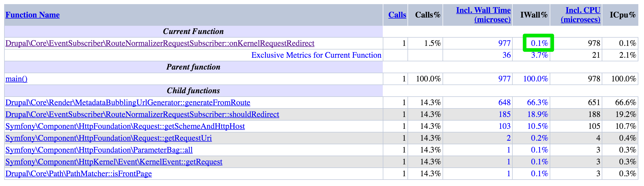
Task: Click ICpu% 0.1% in onKernelRequestRedirect row
Action: 628,43
